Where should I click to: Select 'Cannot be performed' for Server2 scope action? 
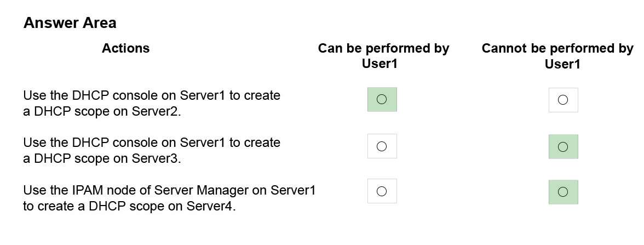[563, 100]
